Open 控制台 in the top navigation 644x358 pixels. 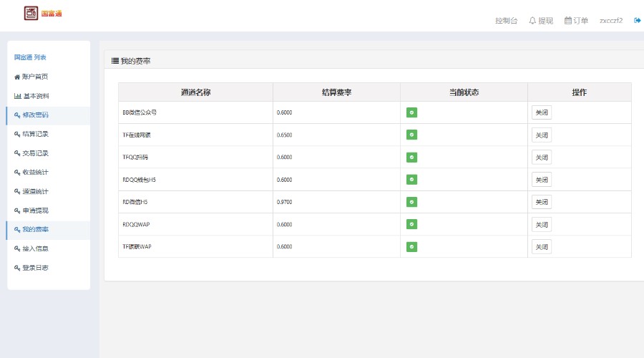point(506,21)
